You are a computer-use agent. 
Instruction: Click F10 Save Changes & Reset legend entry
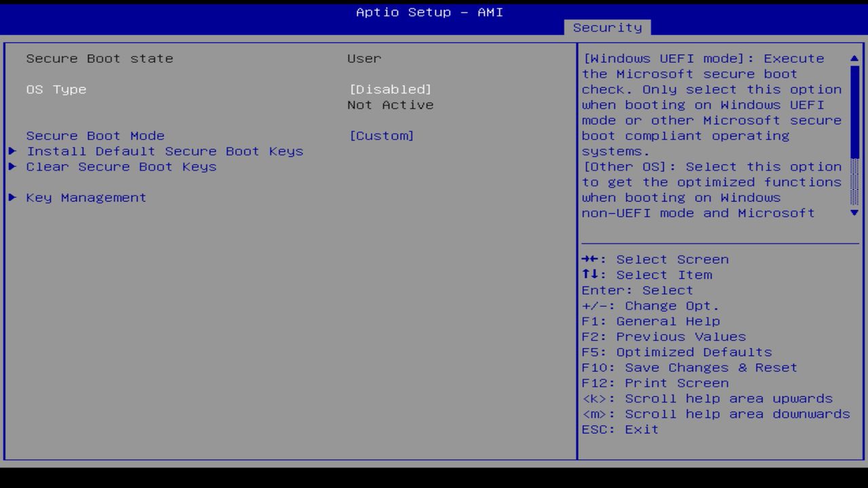tap(690, 367)
